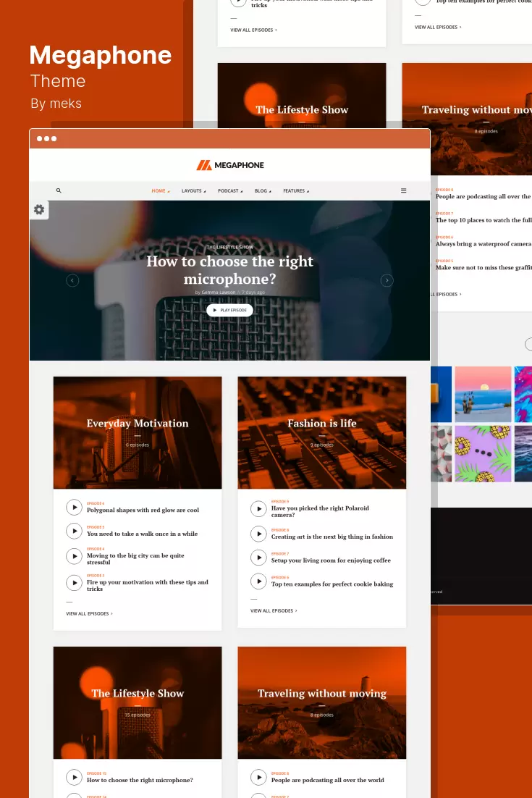Screen dimensions: 532x798
Task: Open the Fashion is life show card image
Action: 322,432
